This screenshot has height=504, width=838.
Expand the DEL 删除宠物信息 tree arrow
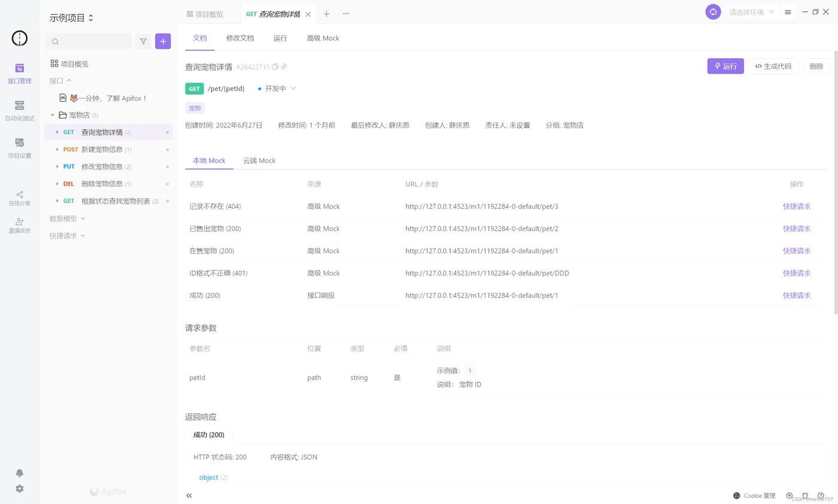point(57,184)
